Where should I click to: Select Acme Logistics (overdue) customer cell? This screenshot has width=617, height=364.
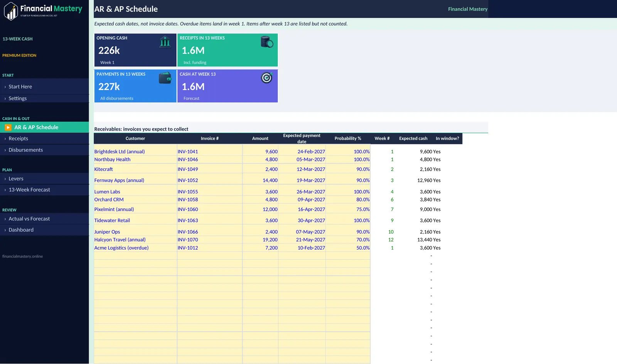[135, 248]
